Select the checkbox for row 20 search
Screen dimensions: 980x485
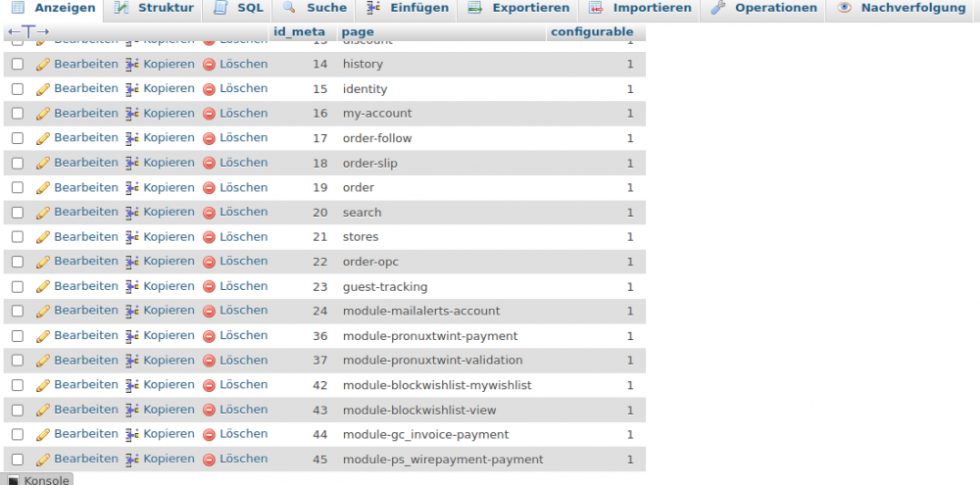(x=18, y=213)
